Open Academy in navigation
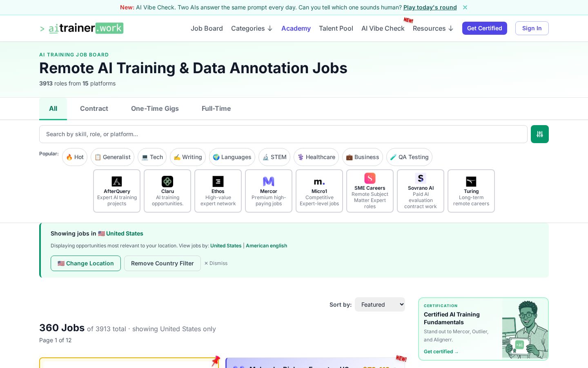Viewport: 588px width, 368px height. coord(296,28)
